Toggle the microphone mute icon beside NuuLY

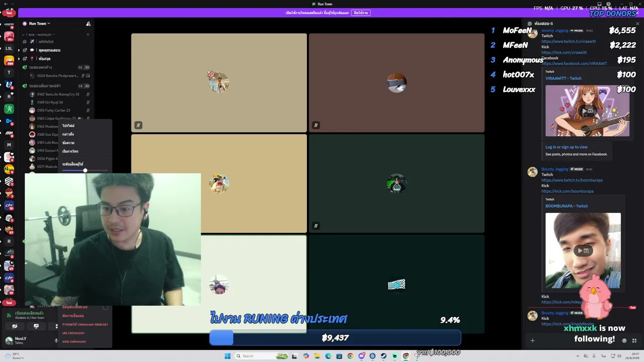coord(56,341)
